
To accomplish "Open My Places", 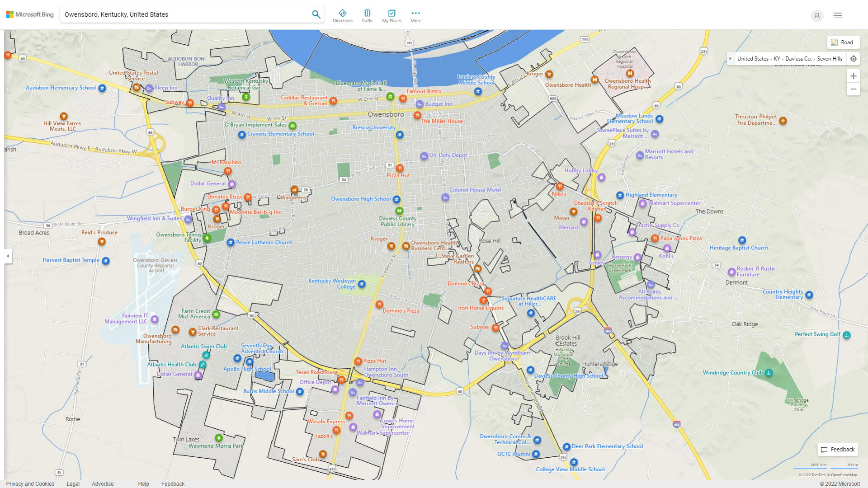I will tap(392, 16).
